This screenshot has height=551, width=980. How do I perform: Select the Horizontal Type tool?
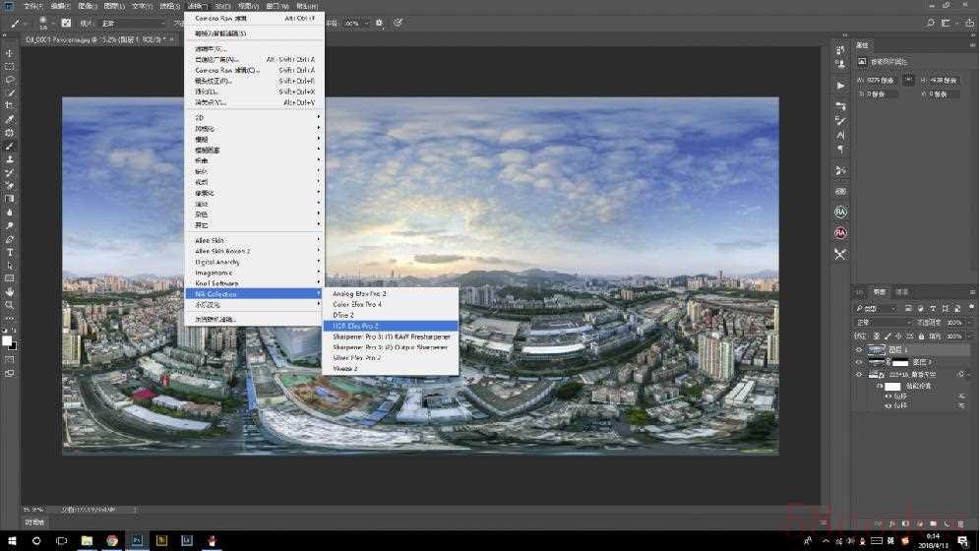10,253
